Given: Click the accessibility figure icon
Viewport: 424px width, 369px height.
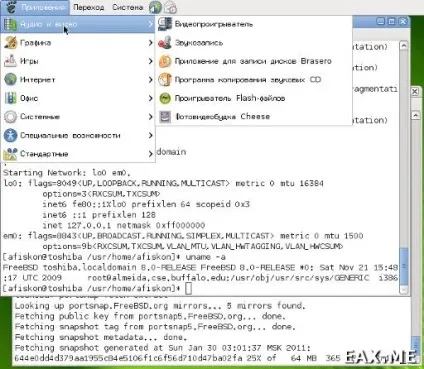Looking at the screenshot, I should pyautogui.click(x=10, y=135).
